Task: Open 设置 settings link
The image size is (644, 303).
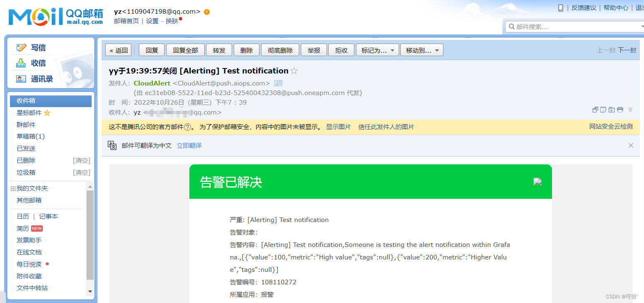Action: tap(152, 21)
